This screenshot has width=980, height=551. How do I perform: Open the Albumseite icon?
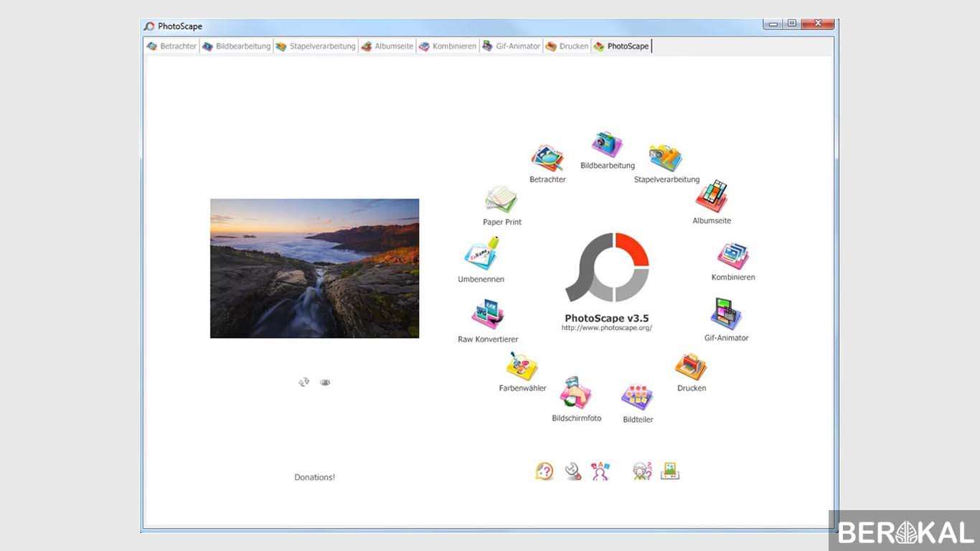(712, 197)
